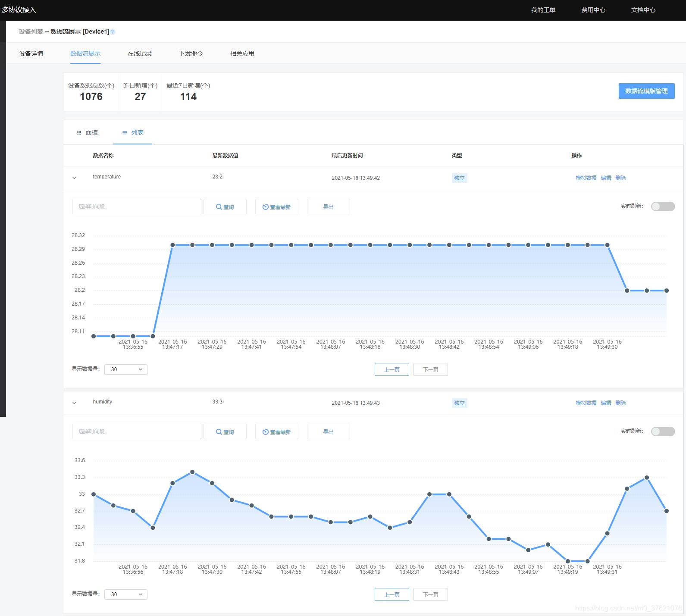Click the 多协议接入 title
Screen dimensions: 686x616
[x=19, y=10]
